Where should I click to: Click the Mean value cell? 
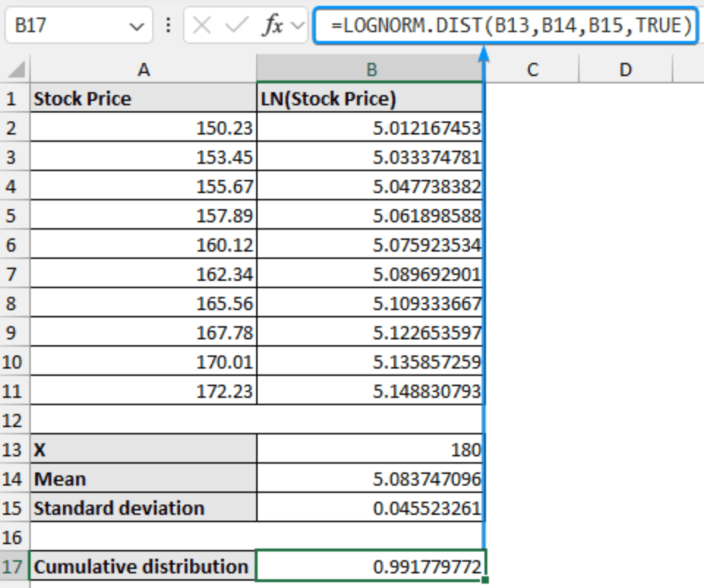[370, 479]
